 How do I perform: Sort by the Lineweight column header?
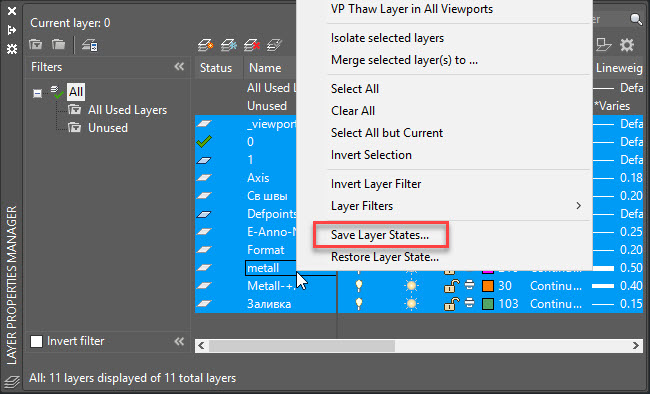[619, 68]
